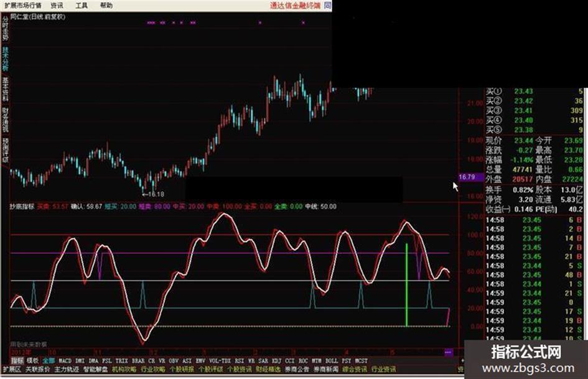Switch indicator to WR

(251, 360)
